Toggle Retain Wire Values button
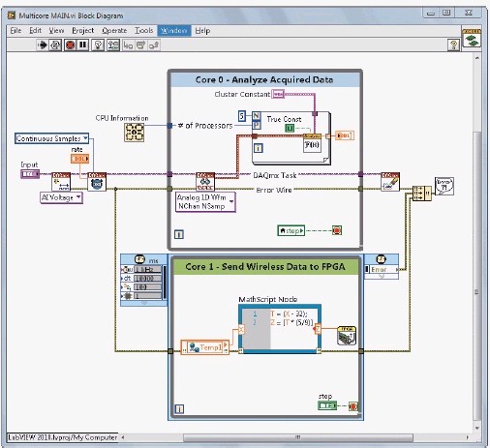Image resolution: width=490 pixels, height=448 pixels. point(113,45)
